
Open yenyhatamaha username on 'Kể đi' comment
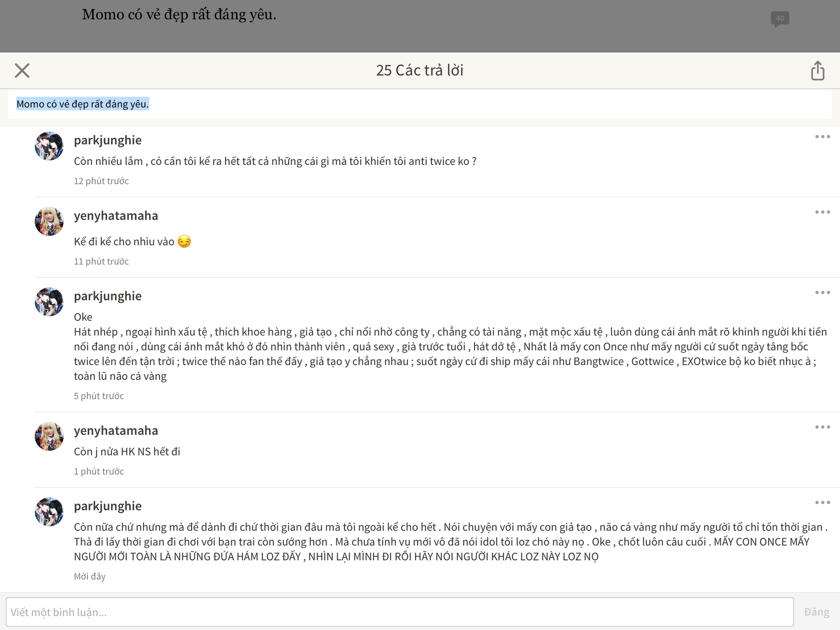(116, 216)
